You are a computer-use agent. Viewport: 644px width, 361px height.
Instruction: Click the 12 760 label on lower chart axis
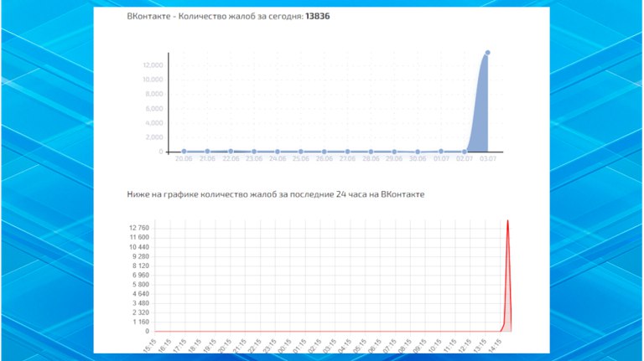[x=139, y=228]
